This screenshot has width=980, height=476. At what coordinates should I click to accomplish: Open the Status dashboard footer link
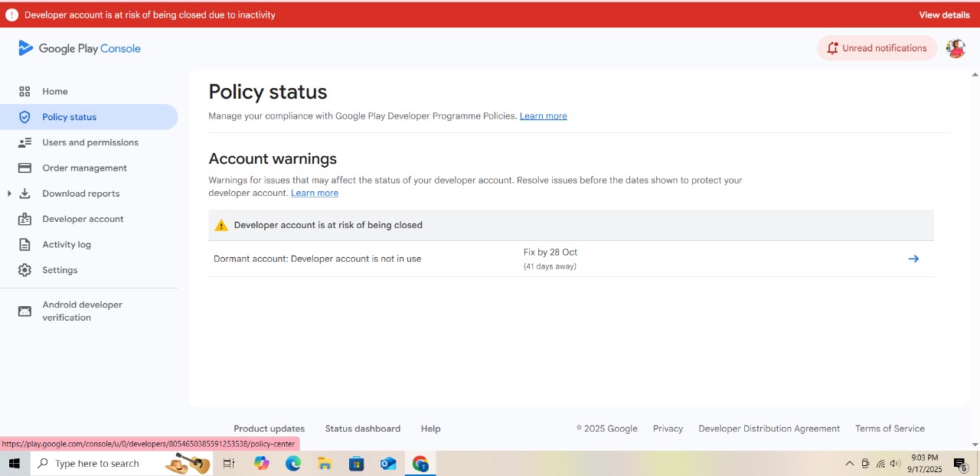pos(362,429)
